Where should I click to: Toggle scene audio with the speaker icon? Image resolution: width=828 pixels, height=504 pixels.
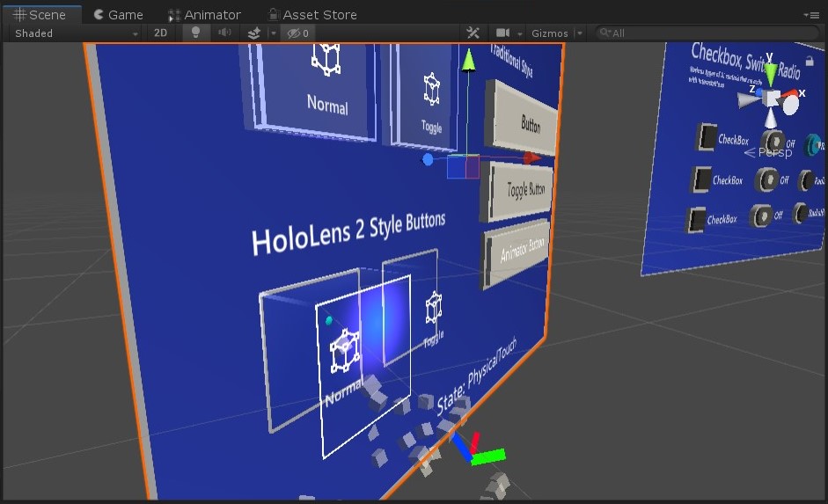(224, 33)
